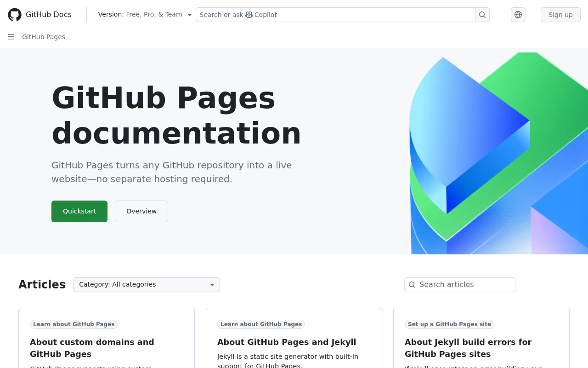
Task: Click Learn about GitHub Pages tag on Jekyll card
Action: (261, 324)
